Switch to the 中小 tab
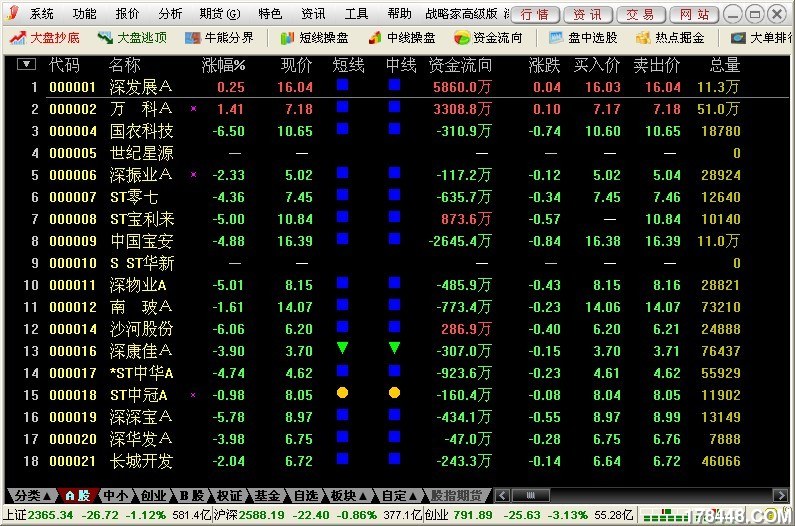 (x=116, y=495)
